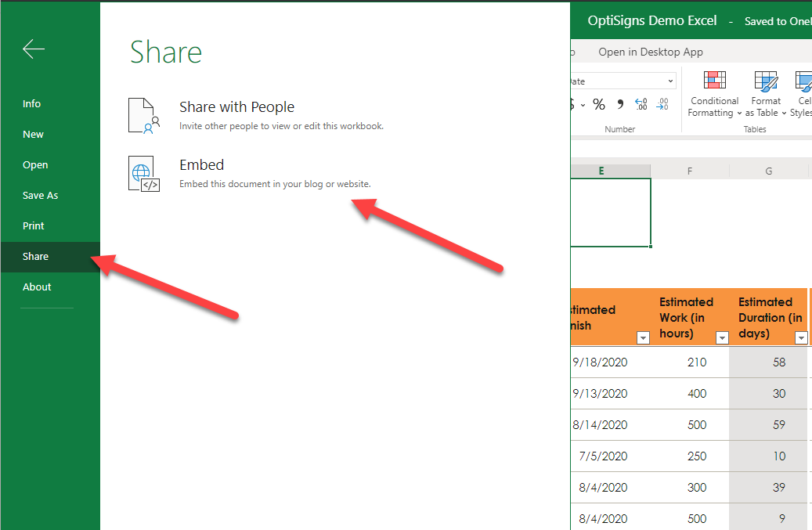
Task: Apply percent style formatting
Action: [598, 104]
